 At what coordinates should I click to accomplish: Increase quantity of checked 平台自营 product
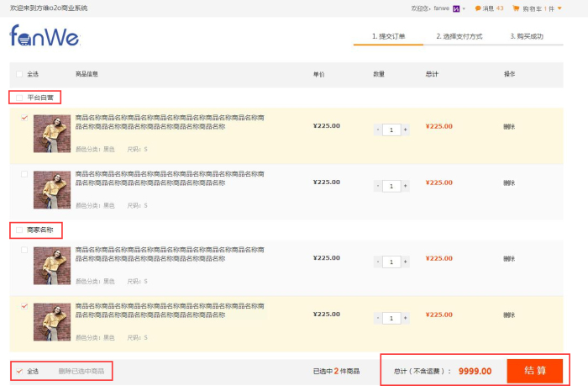point(406,130)
